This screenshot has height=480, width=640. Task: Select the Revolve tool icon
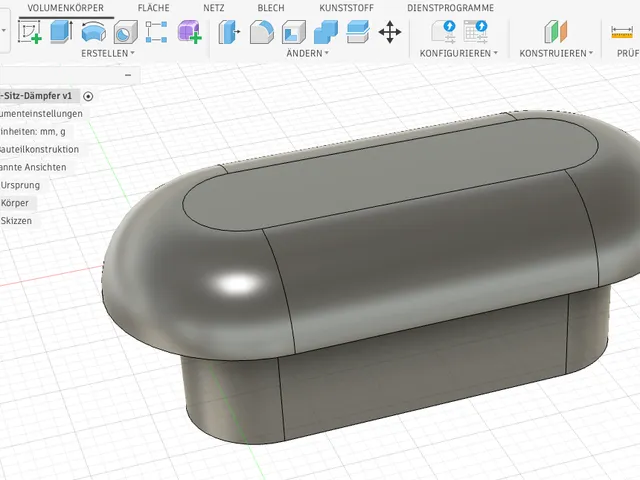(x=93, y=32)
